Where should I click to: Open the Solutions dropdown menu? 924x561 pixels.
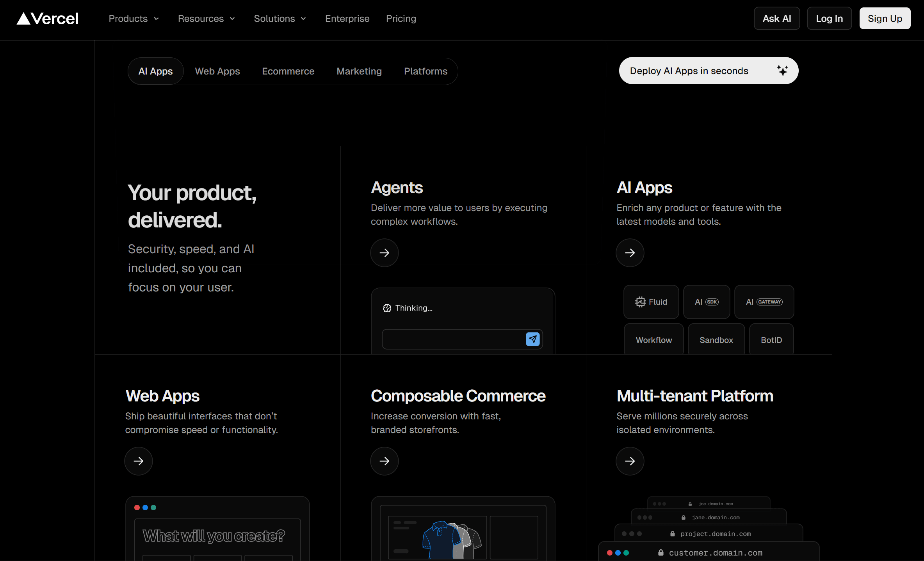(280, 18)
